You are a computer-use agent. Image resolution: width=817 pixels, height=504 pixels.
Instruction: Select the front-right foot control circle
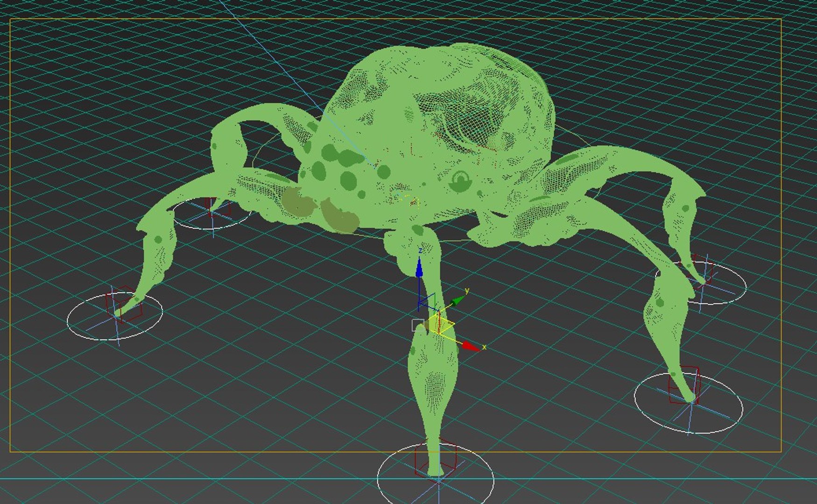coord(689,403)
